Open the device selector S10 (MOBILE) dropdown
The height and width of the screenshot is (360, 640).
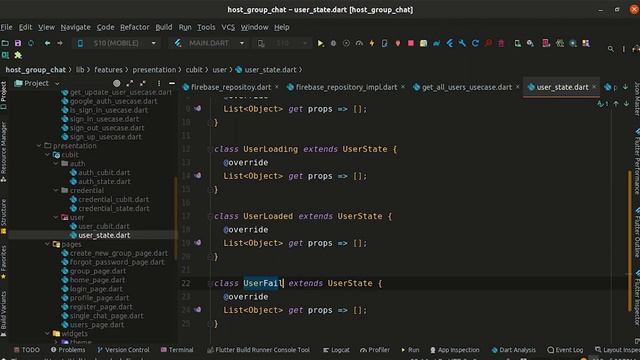point(116,43)
